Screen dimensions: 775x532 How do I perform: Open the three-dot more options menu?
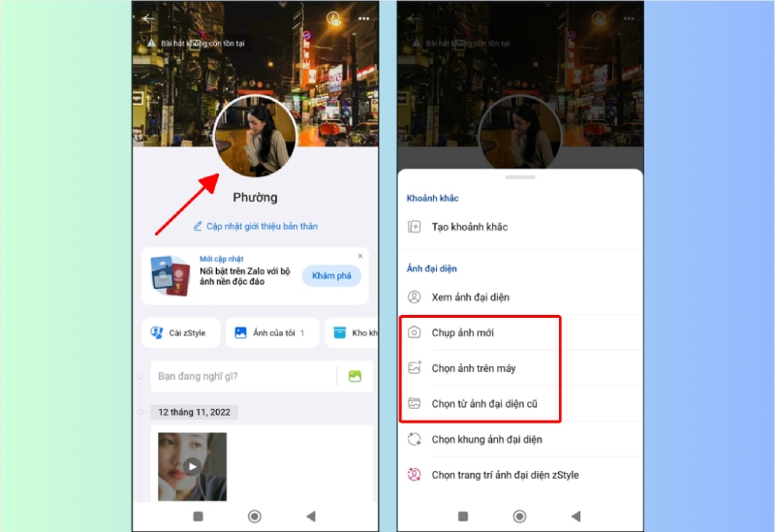364,18
